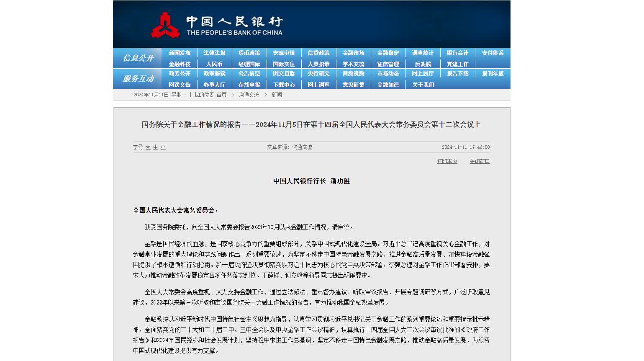Image resolution: width=644 pixels, height=361 pixels.
Task: Select the 音频视频 menu item
Action: (353, 74)
